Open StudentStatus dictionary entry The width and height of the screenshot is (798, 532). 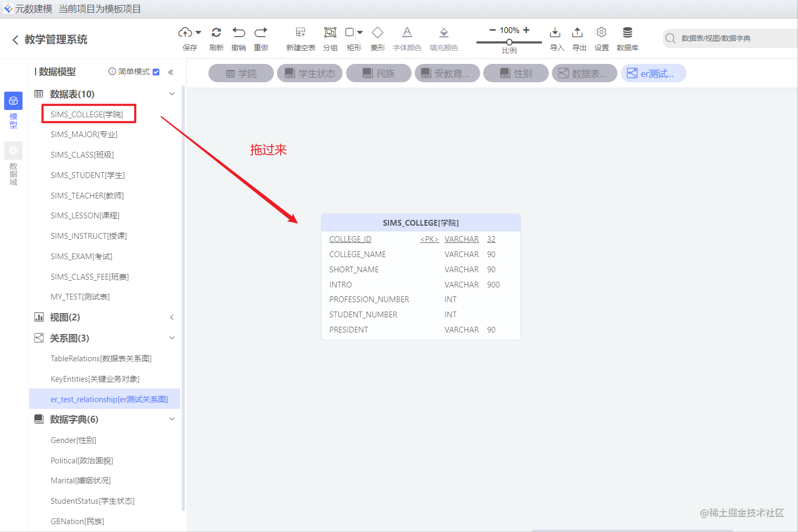(92, 501)
